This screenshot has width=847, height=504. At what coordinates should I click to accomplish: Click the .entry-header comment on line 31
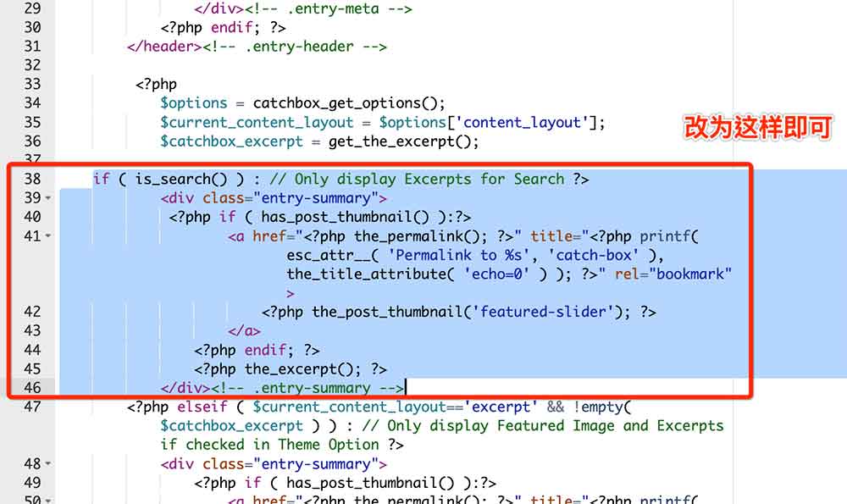(295, 47)
